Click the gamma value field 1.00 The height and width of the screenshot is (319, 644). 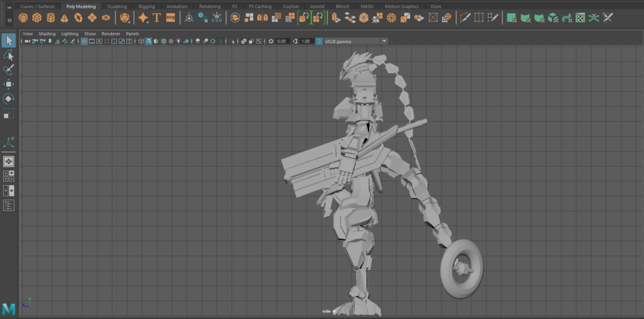306,41
